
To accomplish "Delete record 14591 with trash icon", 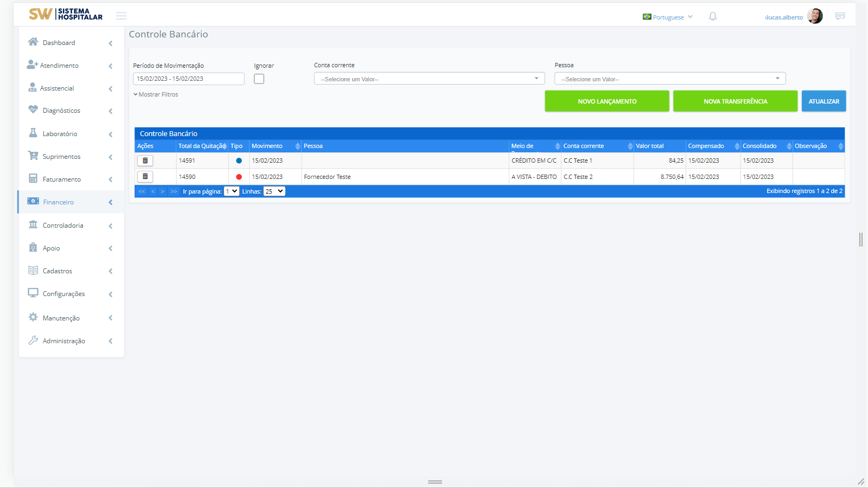I will coord(145,160).
